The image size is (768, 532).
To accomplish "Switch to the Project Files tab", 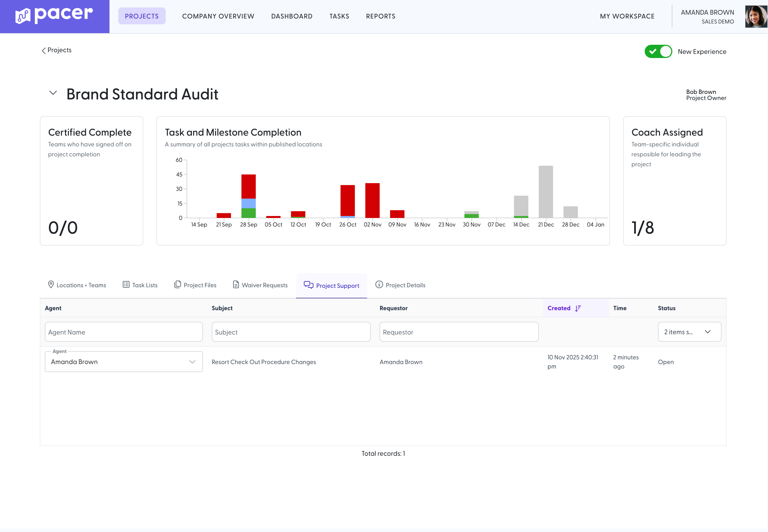I will (x=195, y=285).
